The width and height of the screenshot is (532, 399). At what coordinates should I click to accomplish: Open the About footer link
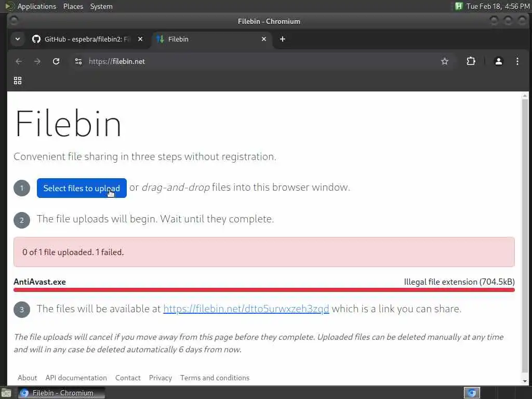[x=27, y=378]
